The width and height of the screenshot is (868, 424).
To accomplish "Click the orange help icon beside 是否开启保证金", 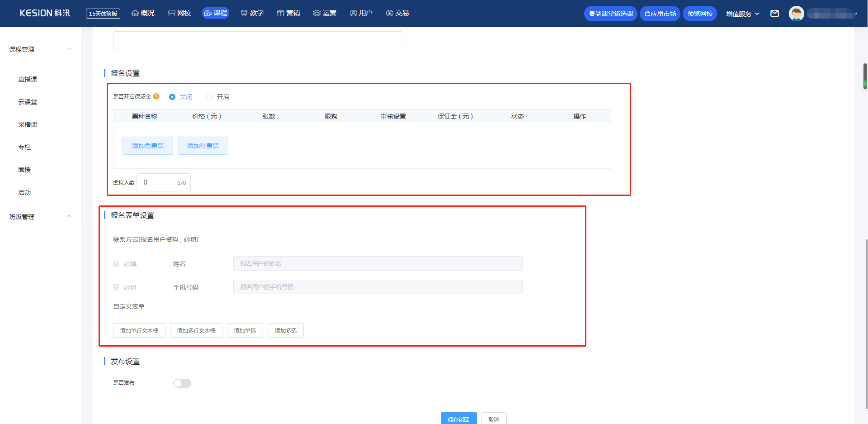I will point(156,96).
